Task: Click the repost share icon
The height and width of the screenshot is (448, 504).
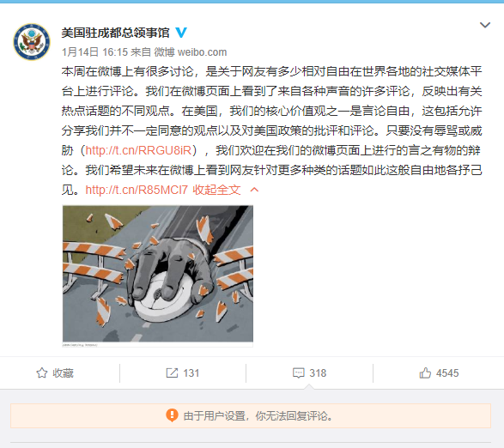Action: click(172, 373)
